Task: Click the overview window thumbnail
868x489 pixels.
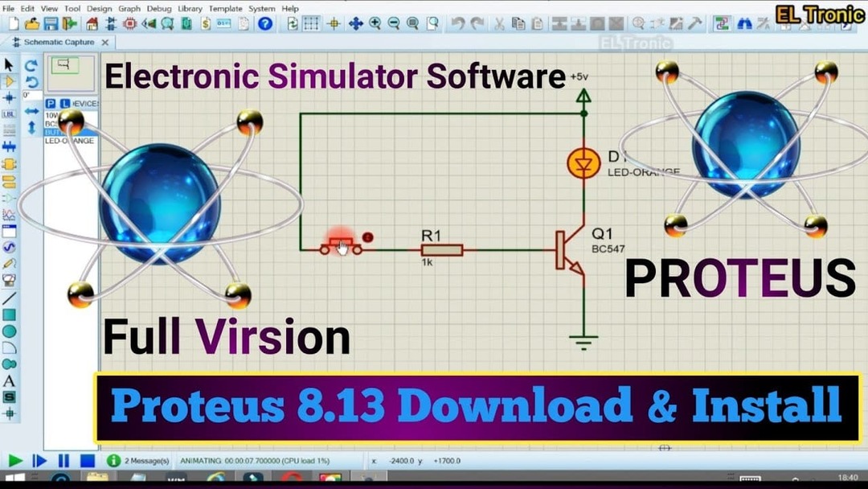Action: [72, 73]
